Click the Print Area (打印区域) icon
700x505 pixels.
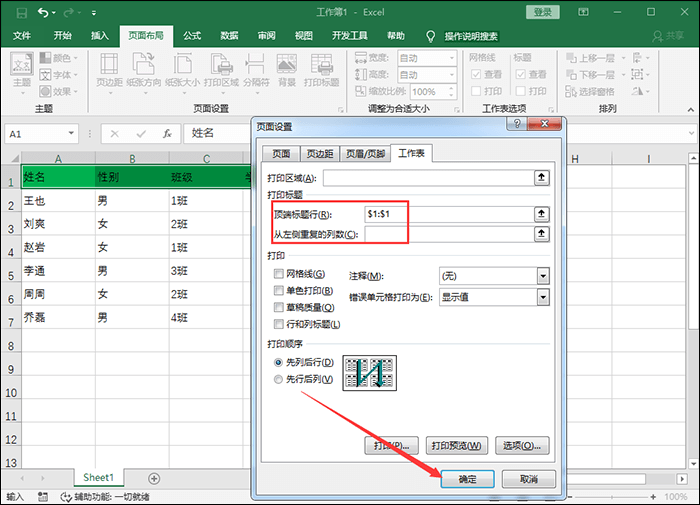tap(222, 64)
